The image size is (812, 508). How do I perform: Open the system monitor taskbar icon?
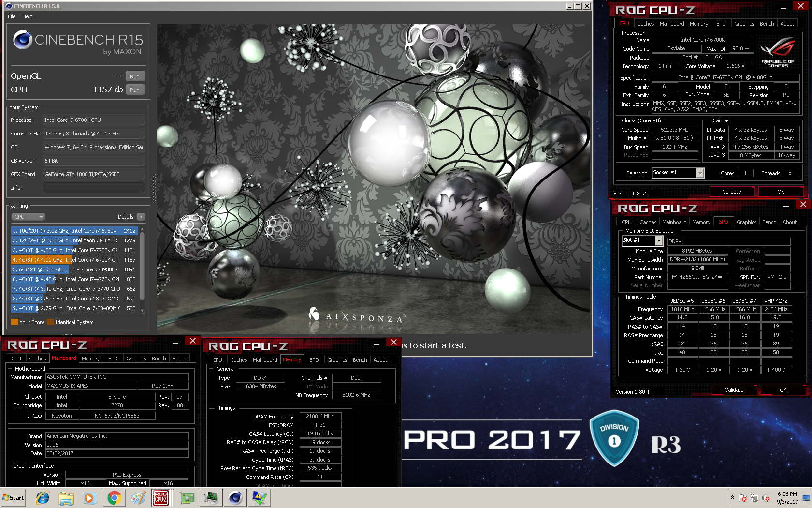(211, 498)
